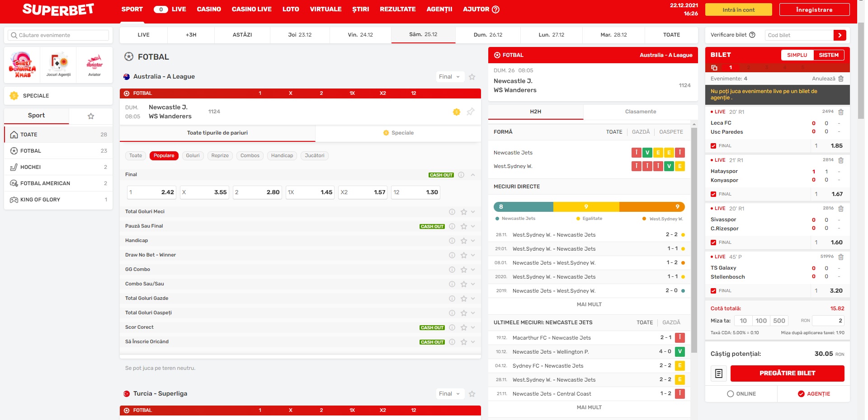The height and width of the screenshot is (420, 868).
Task: Click the yellow Egalitate H2H bar segment
Action: click(586, 207)
